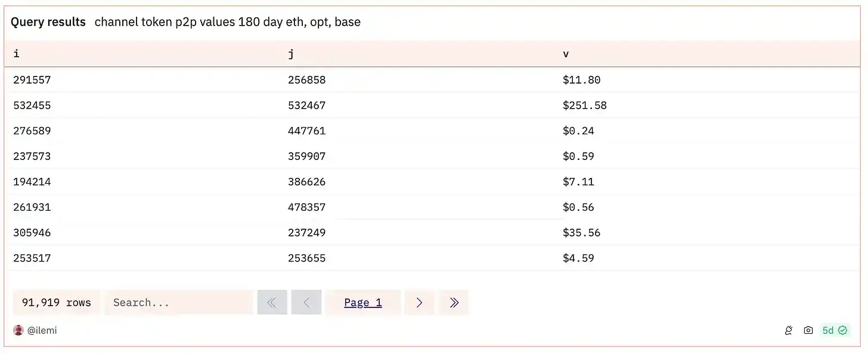Image resolution: width=868 pixels, height=354 pixels.
Task: Open the 'Page 1' page selector link
Action: 362,302
